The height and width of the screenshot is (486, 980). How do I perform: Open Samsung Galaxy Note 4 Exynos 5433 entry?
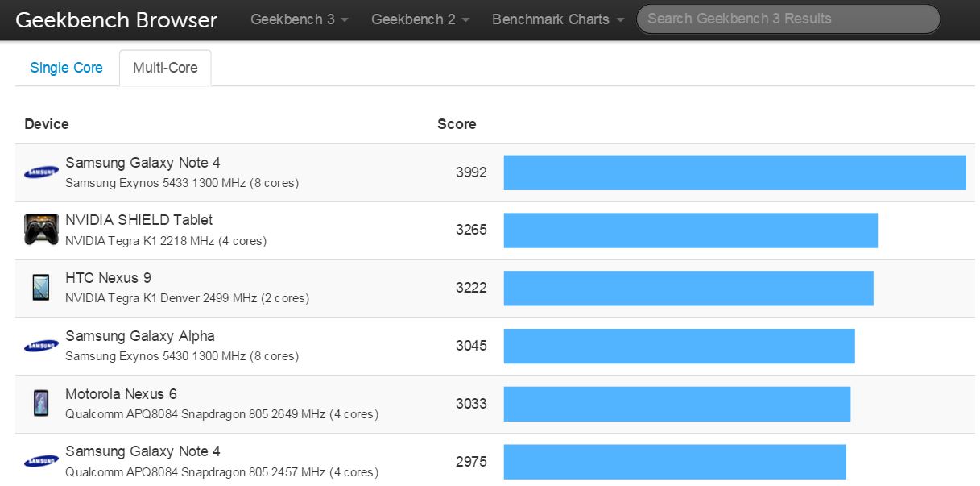click(x=143, y=163)
